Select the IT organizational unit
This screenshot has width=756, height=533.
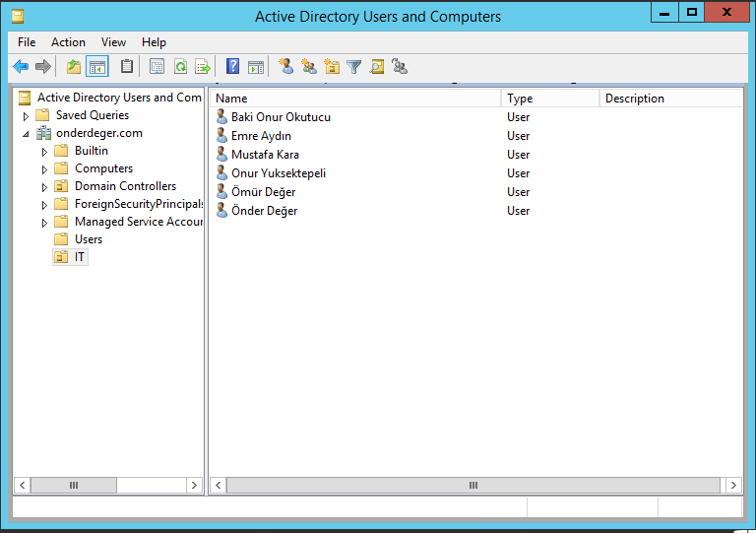pyautogui.click(x=80, y=256)
